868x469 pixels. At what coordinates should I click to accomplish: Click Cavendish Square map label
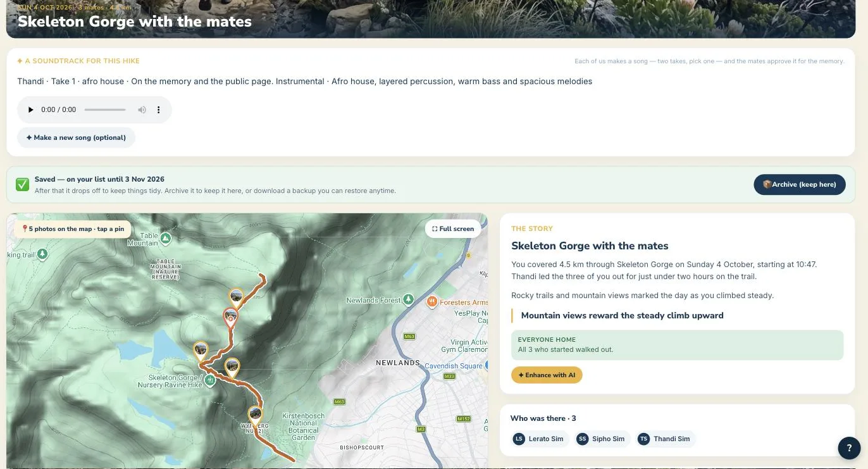coord(453,366)
